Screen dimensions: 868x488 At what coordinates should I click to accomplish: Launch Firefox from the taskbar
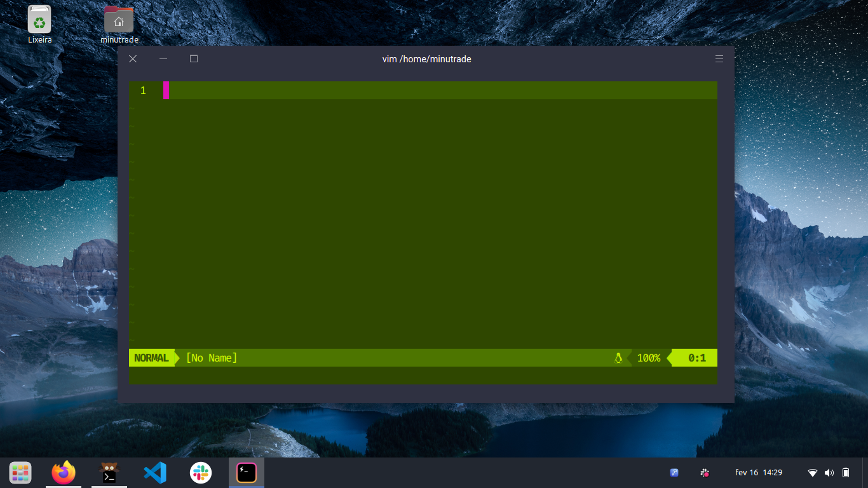[64, 472]
